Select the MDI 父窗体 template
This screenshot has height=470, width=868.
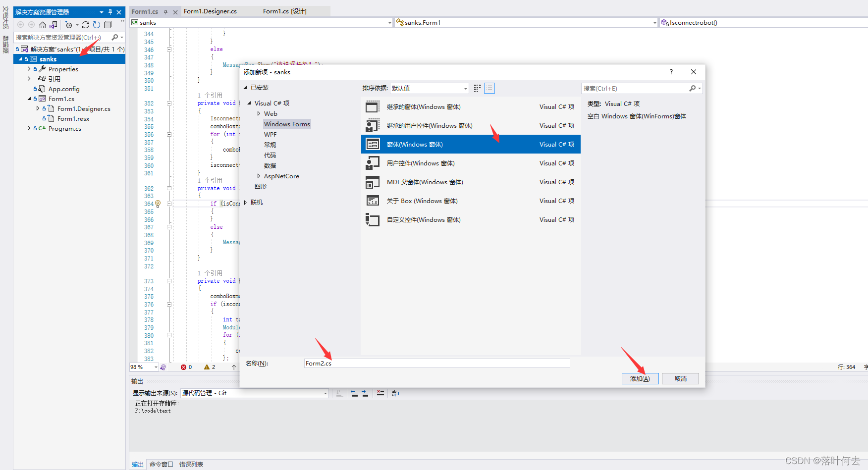tap(471, 182)
